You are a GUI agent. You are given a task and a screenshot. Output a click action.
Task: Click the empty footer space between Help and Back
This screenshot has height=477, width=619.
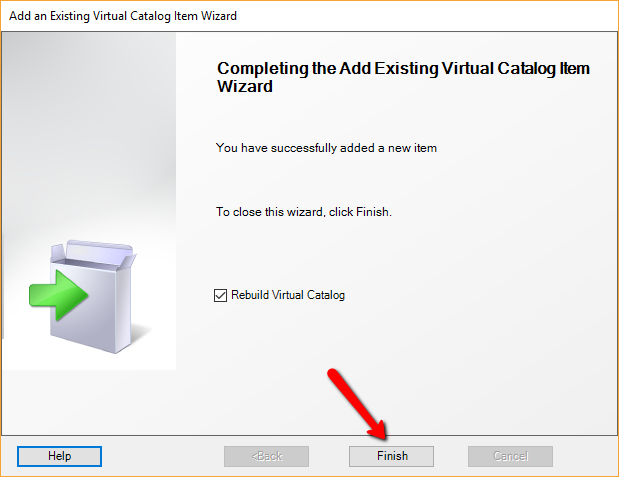coord(163,456)
